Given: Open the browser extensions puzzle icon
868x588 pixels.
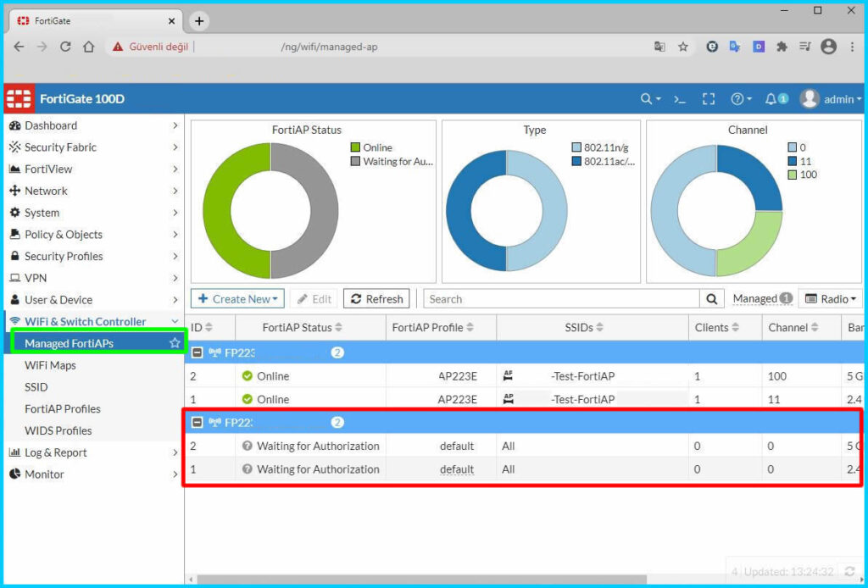Looking at the screenshot, I should (x=782, y=47).
